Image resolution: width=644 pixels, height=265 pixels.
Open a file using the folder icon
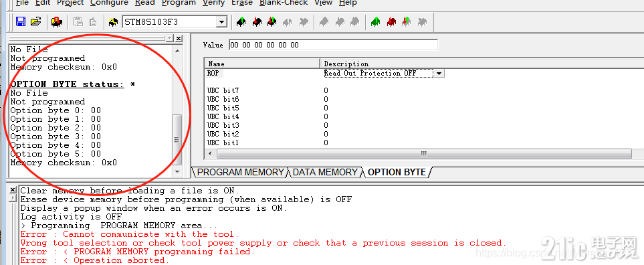(36, 22)
